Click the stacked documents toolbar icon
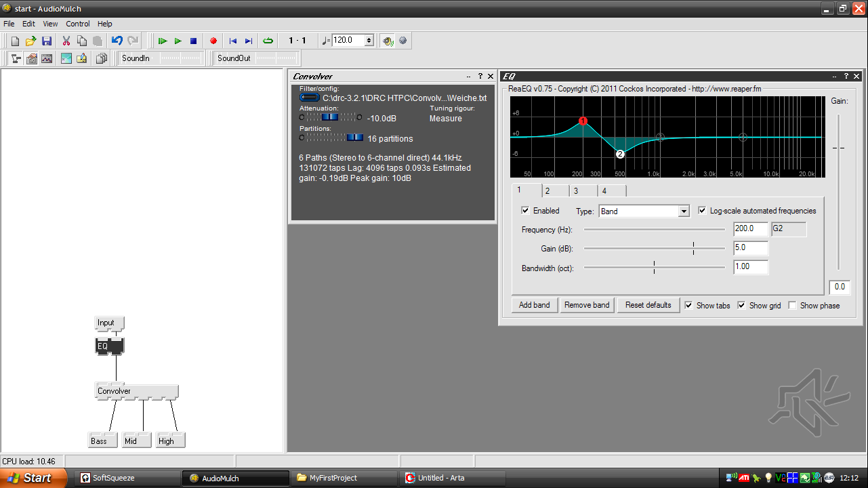Viewport: 868px width, 488px height. tap(102, 58)
